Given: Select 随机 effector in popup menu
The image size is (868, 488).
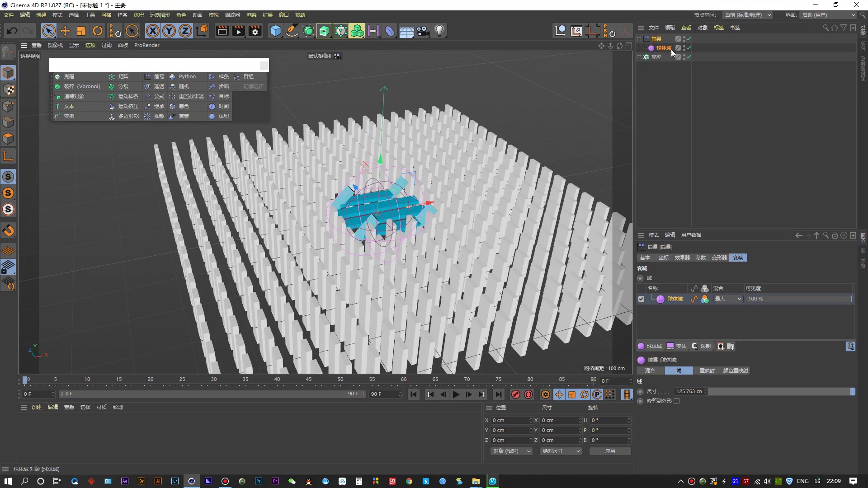Looking at the screenshot, I should pos(184,86).
